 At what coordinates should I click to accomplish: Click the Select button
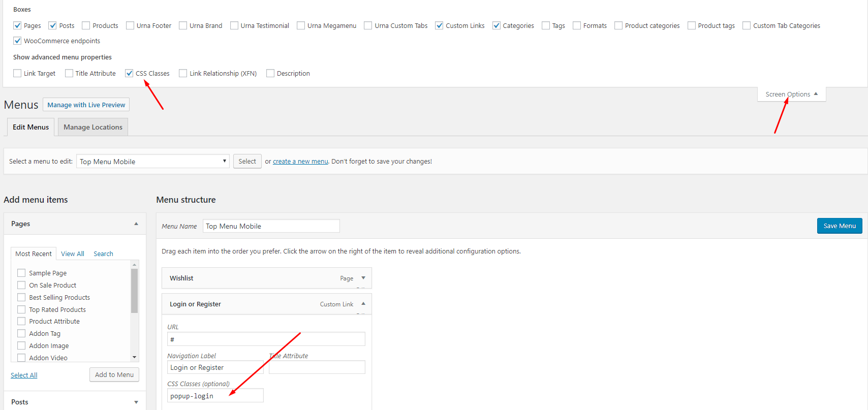247,161
